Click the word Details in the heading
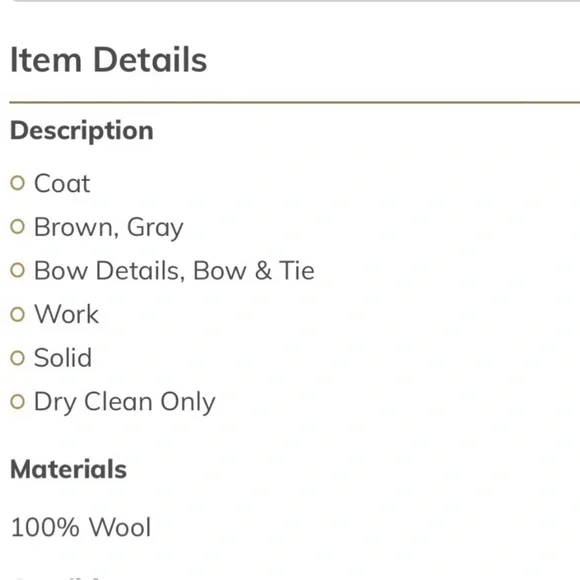 coord(150,60)
